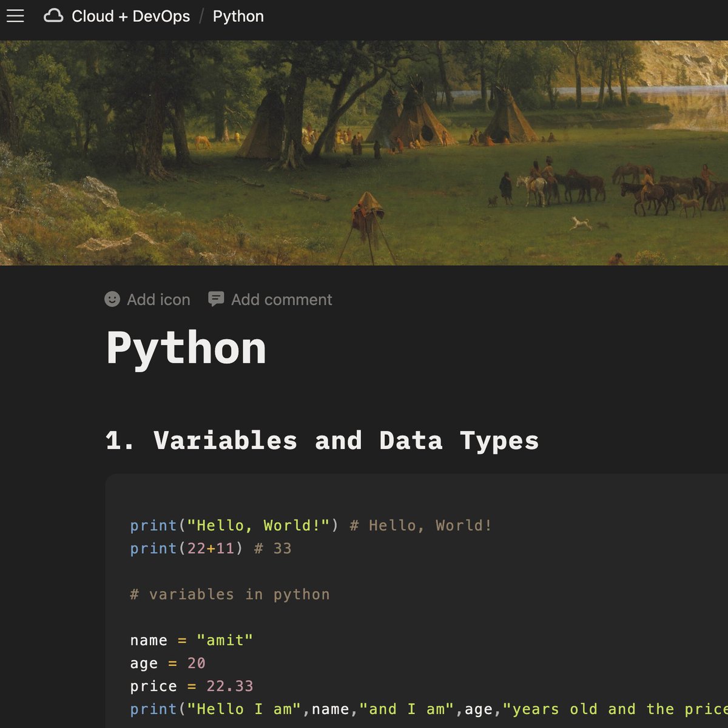The image size is (728, 728).
Task: Click the print(22+11) code line
Action: [211, 548]
